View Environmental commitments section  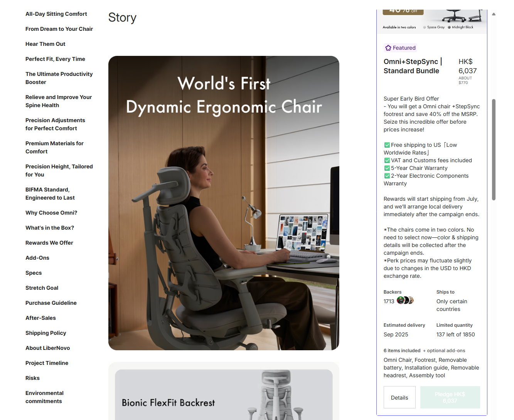tap(44, 397)
